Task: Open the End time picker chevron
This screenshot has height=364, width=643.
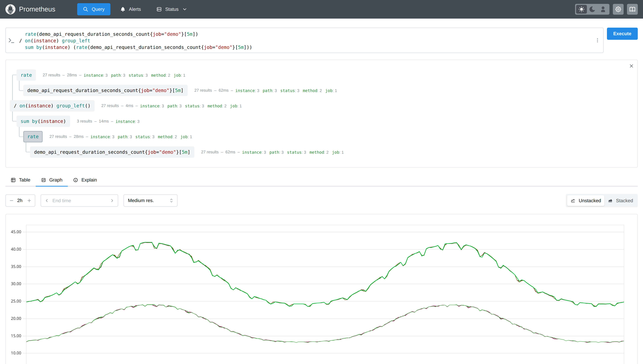Action: (112, 201)
